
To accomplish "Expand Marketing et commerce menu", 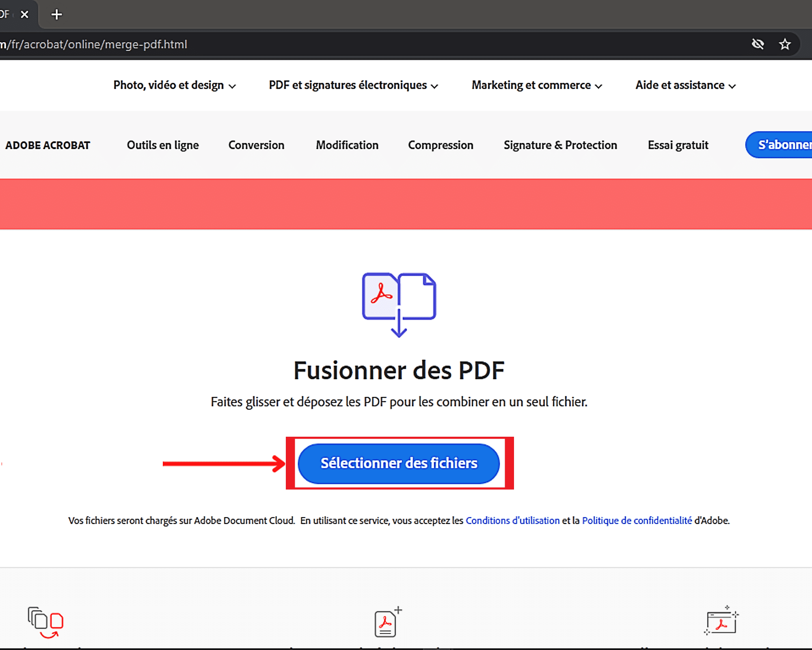I will (537, 85).
